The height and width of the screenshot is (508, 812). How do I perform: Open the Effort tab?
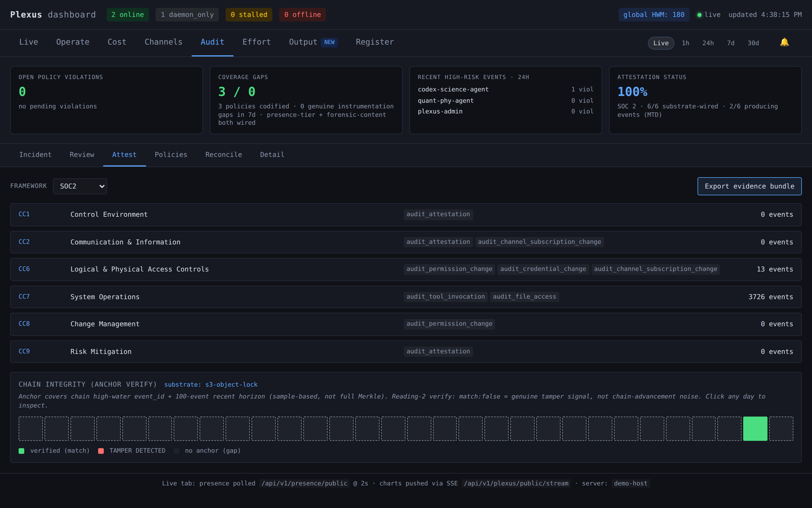click(x=257, y=42)
